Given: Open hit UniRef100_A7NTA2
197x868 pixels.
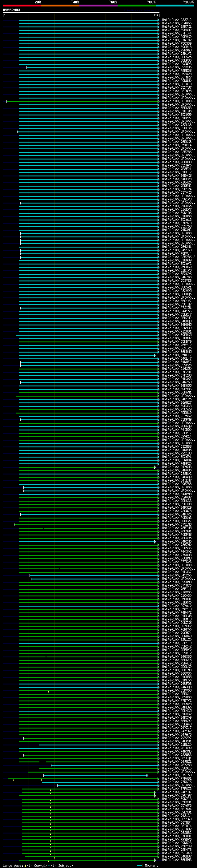Looking at the screenshot, I should [x=177, y=40].
